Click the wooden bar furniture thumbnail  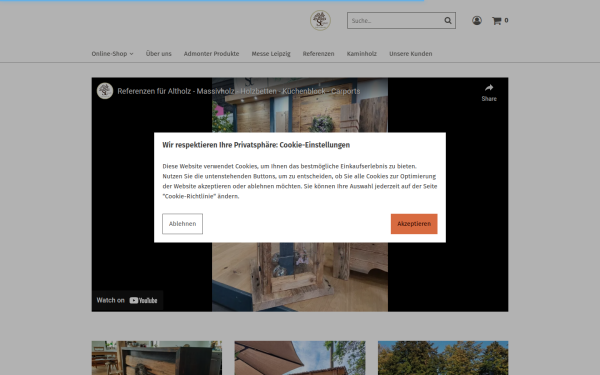[x=157, y=358]
